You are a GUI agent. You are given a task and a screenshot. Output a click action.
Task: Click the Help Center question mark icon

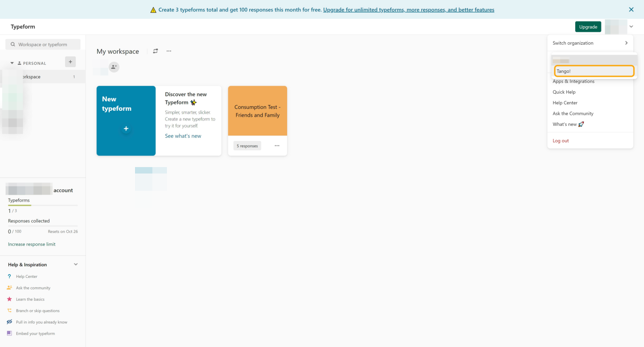[9, 276]
